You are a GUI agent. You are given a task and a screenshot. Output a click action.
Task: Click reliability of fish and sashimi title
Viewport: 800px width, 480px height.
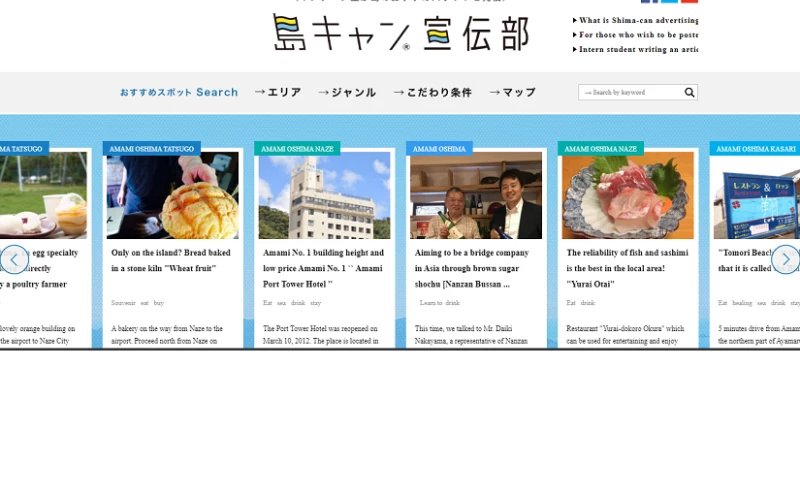[x=627, y=268]
